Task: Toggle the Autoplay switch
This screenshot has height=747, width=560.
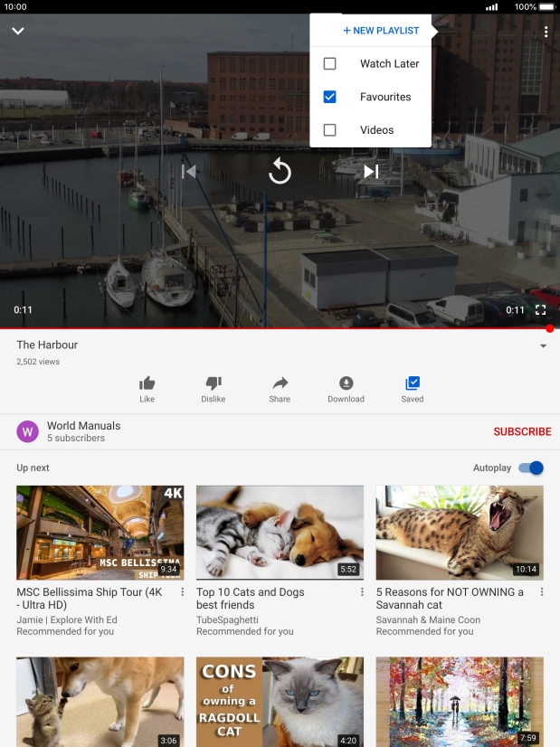Action: tap(532, 468)
